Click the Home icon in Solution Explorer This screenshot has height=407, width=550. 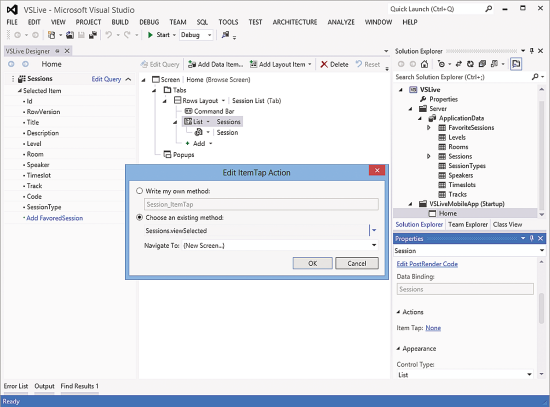tap(424, 64)
